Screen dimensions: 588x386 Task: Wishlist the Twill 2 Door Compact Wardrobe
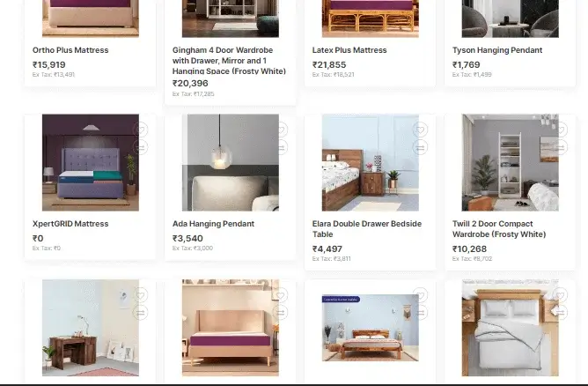[562, 130]
